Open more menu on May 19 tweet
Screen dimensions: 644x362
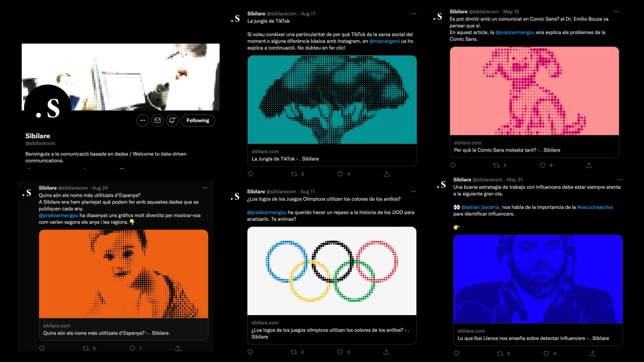point(616,12)
